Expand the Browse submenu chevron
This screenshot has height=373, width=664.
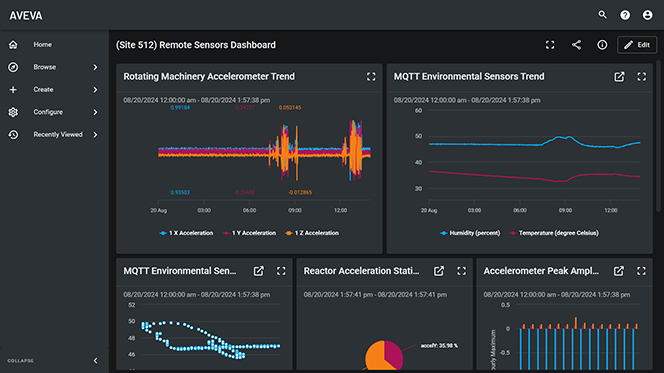[x=95, y=67]
